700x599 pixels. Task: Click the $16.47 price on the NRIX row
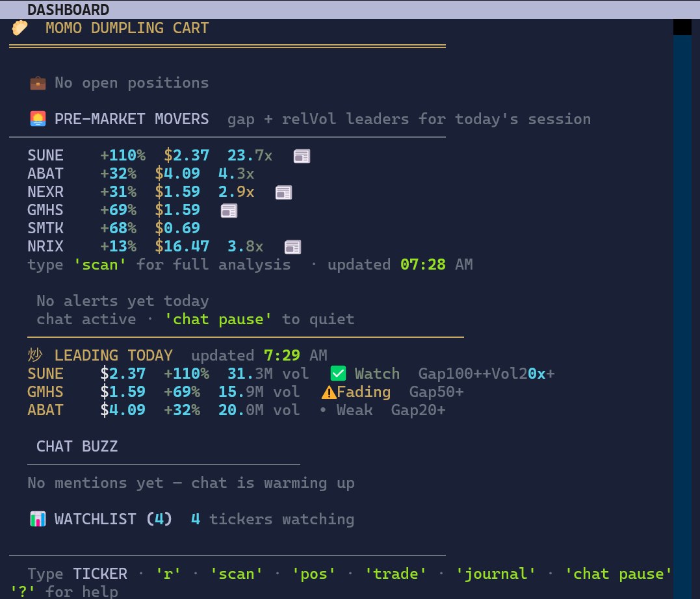[182, 246]
